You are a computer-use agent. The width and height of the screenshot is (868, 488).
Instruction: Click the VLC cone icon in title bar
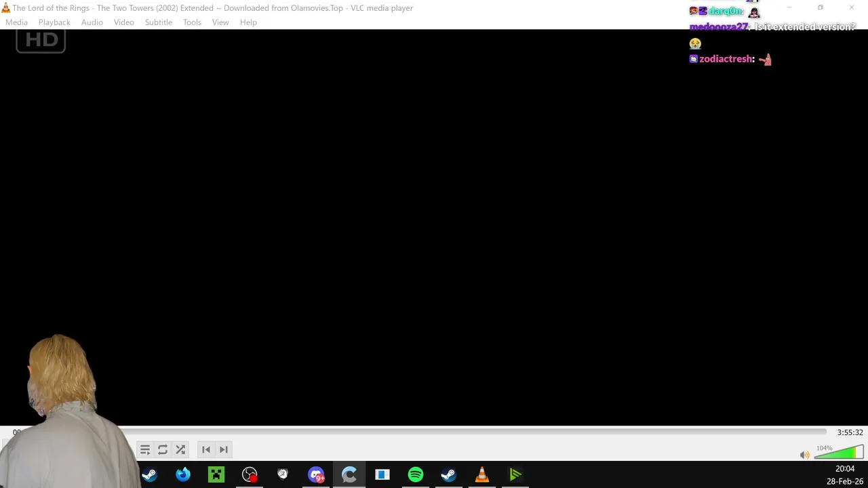pyautogui.click(x=5, y=8)
